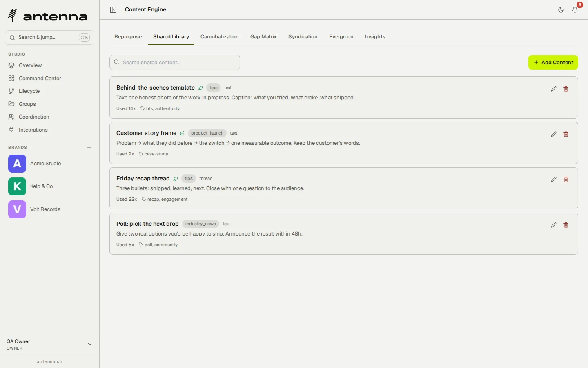
Task: Edit Behind-the-scenes template pencil icon
Action: pyautogui.click(x=554, y=89)
